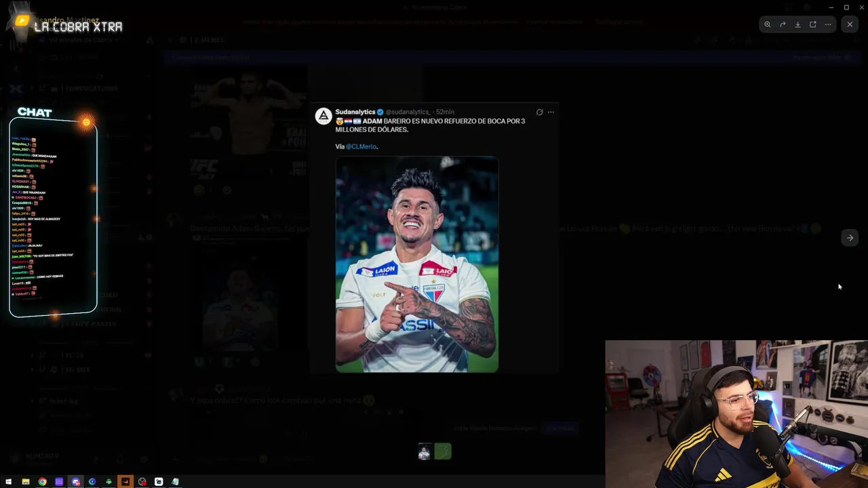
Task: Open image in browser via external-link icon
Action: click(812, 24)
